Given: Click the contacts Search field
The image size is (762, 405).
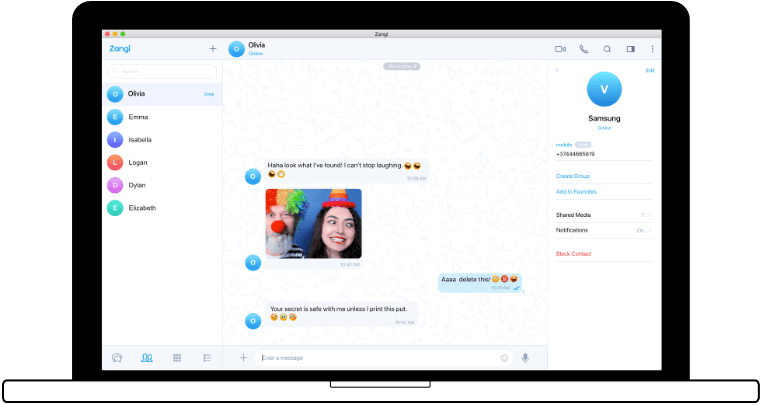Looking at the screenshot, I should click(162, 71).
